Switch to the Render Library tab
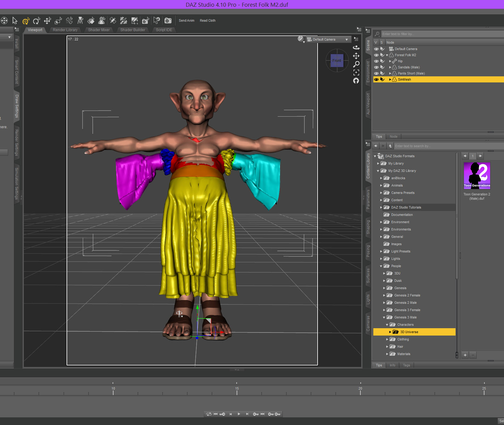This screenshot has height=425, width=504. [x=65, y=30]
